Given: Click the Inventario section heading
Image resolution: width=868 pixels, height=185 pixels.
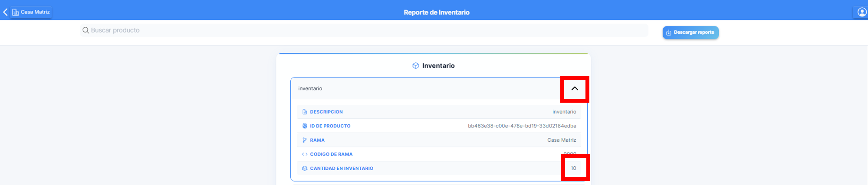Looking at the screenshot, I should coord(438,66).
